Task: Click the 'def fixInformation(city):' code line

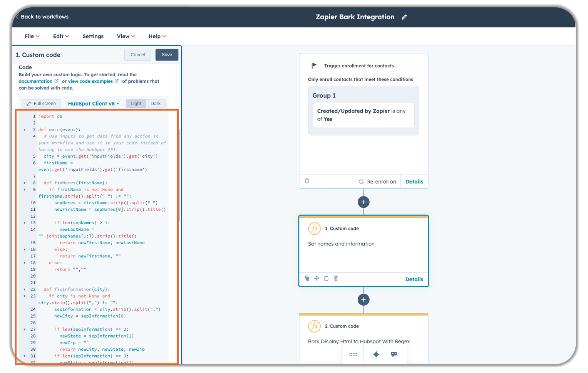Action: pyautogui.click(x=77, y=289)
